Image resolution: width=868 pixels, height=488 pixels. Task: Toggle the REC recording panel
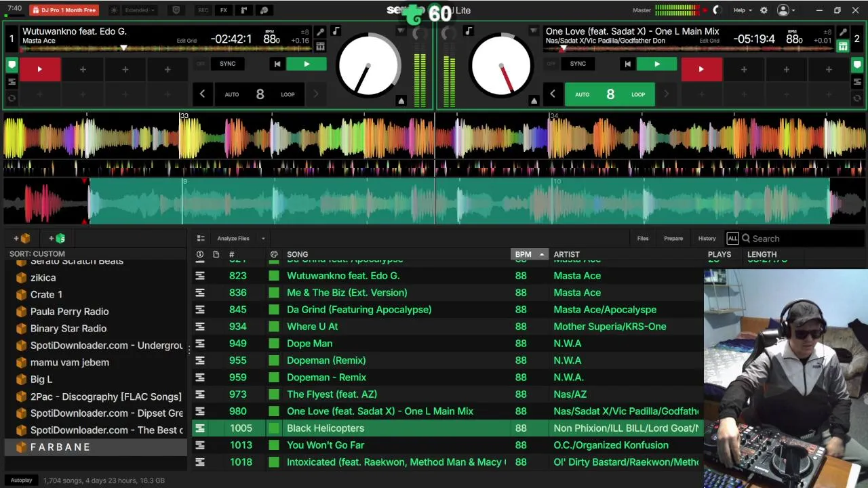tap(203, 10)
